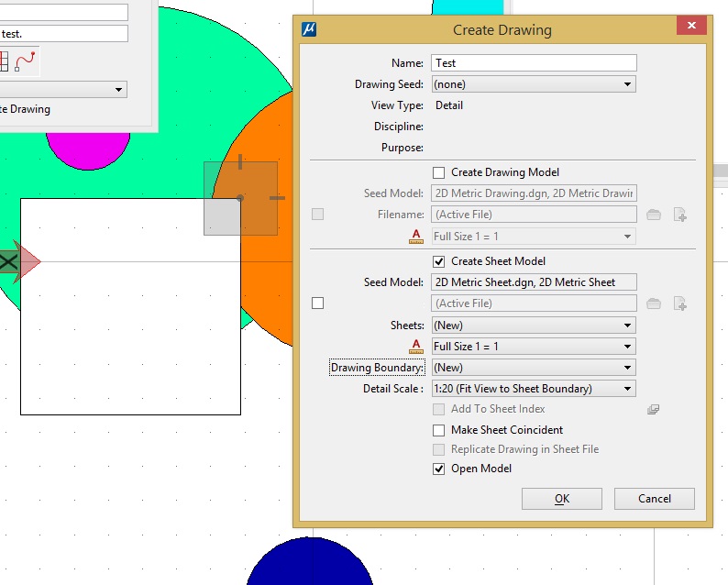Click OK to create the drawing

pos(562,499)
